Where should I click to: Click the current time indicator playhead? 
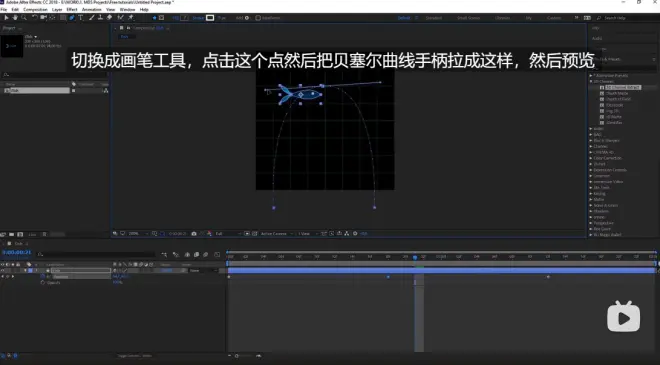pos(415,257)
